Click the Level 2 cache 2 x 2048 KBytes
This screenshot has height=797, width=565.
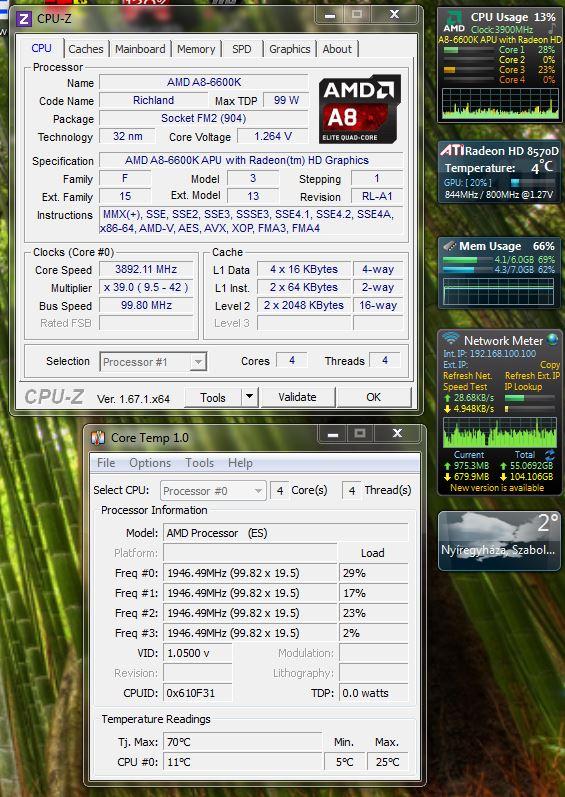point(304,305)
